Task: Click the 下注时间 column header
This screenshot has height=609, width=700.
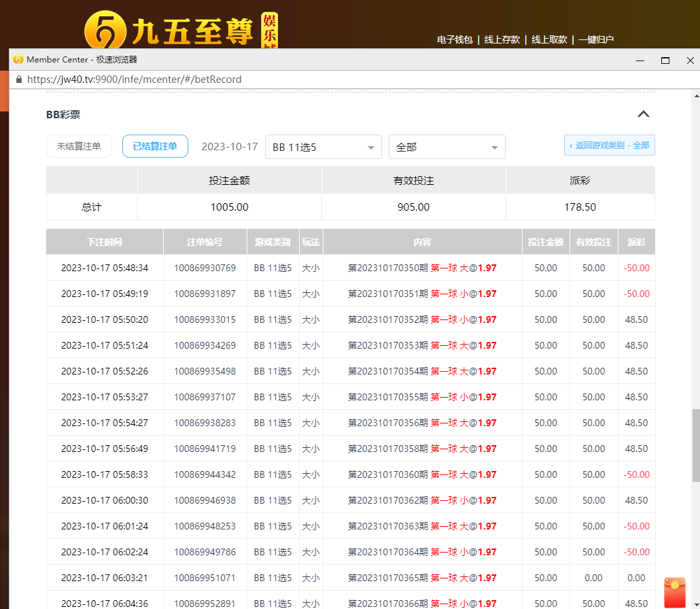Action: [x=105, y=242]
